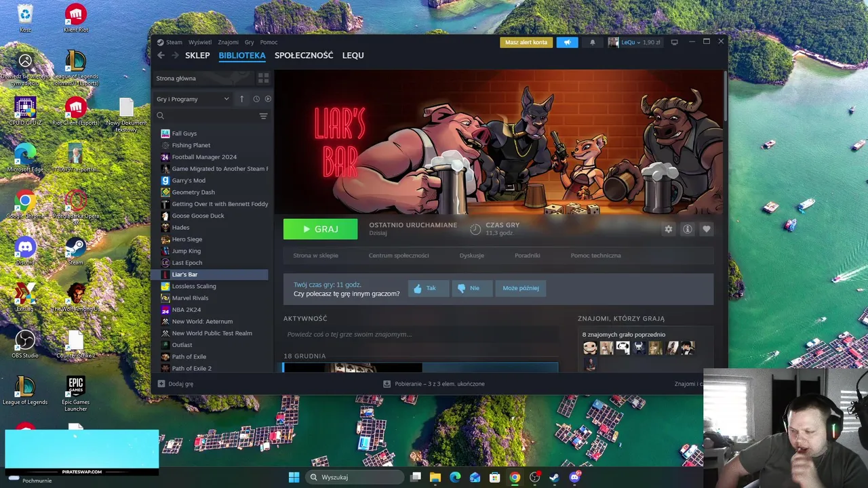The height and width of the screenshot is (488, 868).
Task: Add Liar's Bar to favorites heart icon
Action: click(x=706, y=229)
